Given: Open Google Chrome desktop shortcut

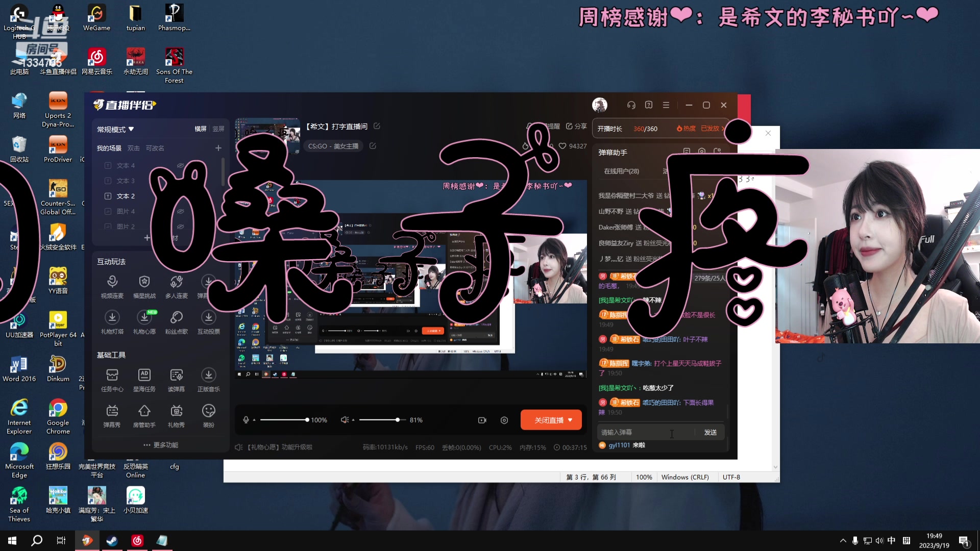Looking at the screenshot, I should click(x=58, y=417).
